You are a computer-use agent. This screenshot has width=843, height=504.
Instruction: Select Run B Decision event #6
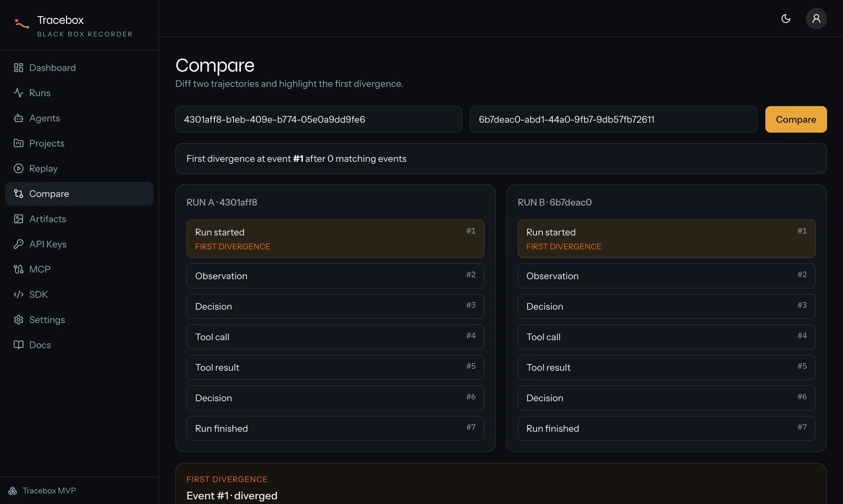[x=666, y=398]
